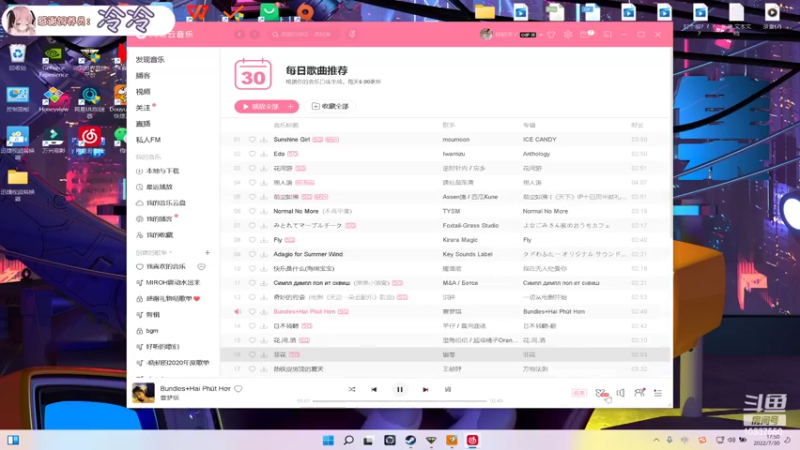Open Start button on Windows taskbar
Image resolution: width=800 pixels, height=450 pixels.
click(328, 440)
